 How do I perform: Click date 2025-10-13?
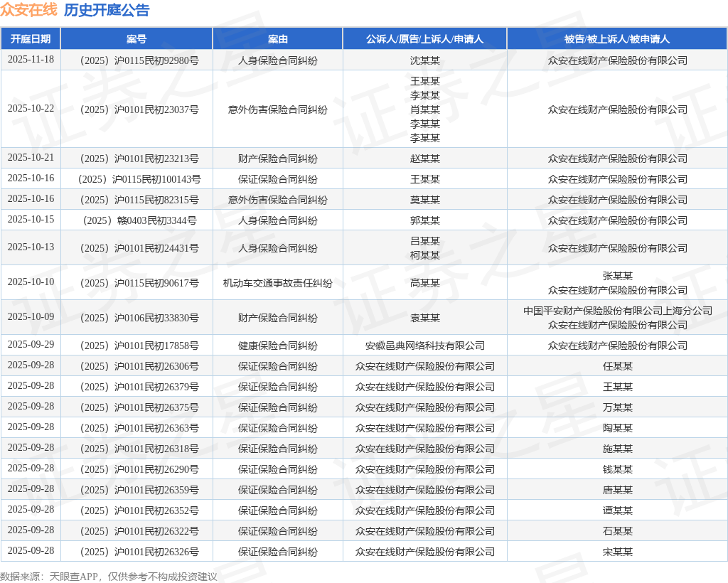coord(31,247)
